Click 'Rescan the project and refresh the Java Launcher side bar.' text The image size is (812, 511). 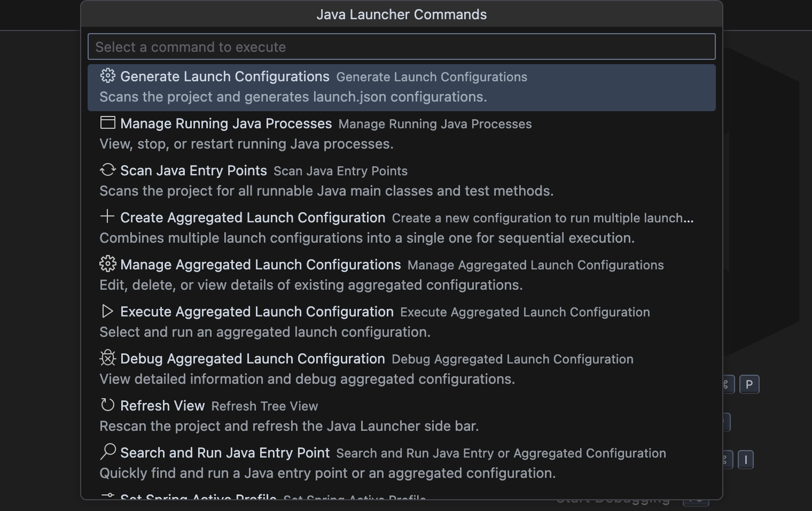[x=289, y=426]
